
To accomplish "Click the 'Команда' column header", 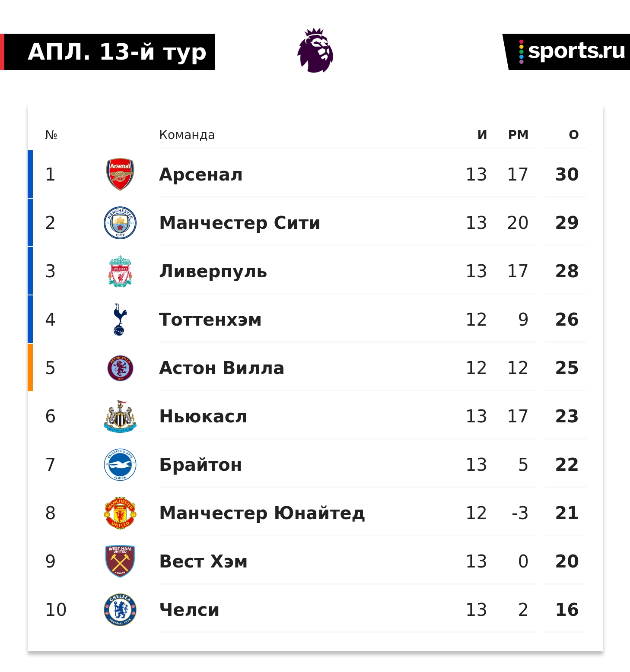I will (187, 135).
